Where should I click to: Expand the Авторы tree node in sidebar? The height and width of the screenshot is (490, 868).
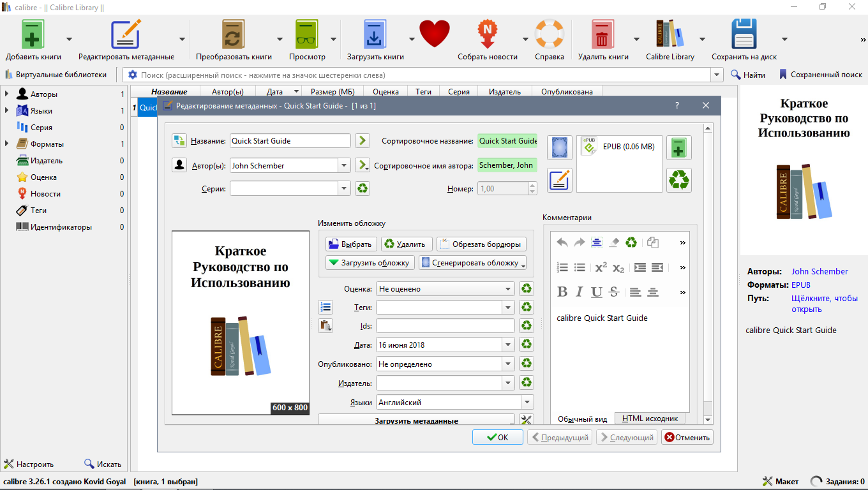tap(6, 94)
